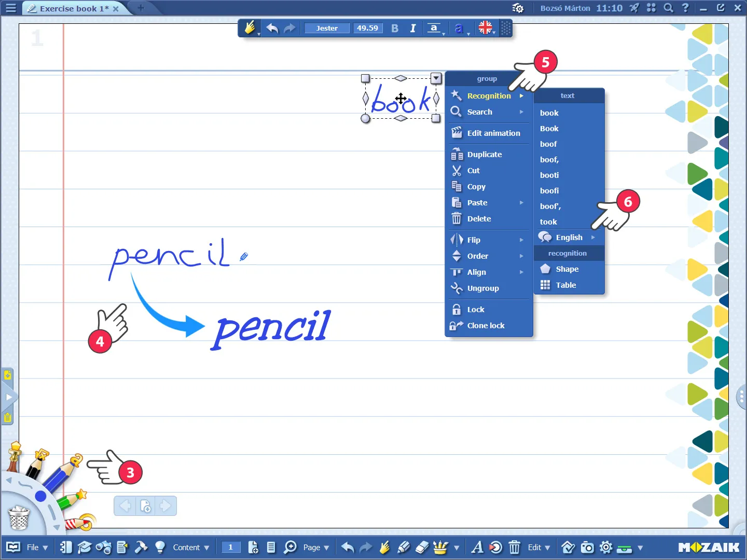The height and width of the screenshot is (560, 747).
Task: Choose Shape recognition option
Action: click(x=567, y=269)
